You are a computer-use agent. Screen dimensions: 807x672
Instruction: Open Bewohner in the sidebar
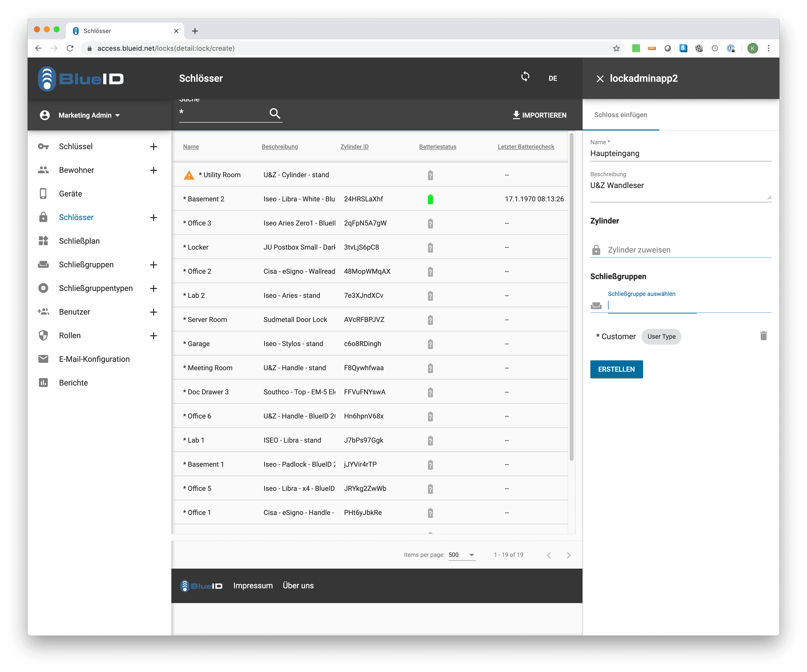point(77,170)
